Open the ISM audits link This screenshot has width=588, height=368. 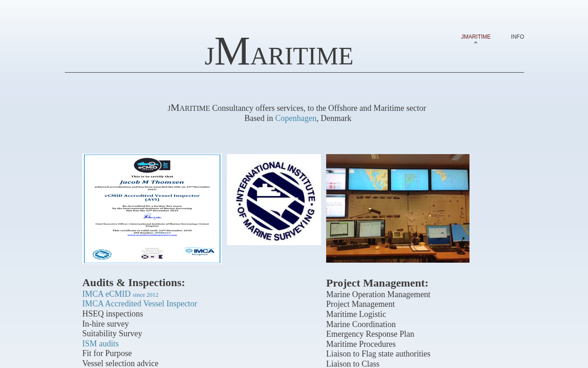click(101, 344)
